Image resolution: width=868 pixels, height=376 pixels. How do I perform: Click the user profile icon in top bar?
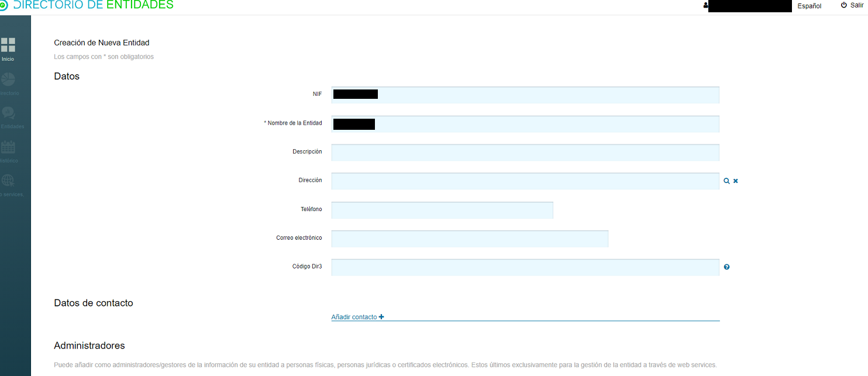705,5
